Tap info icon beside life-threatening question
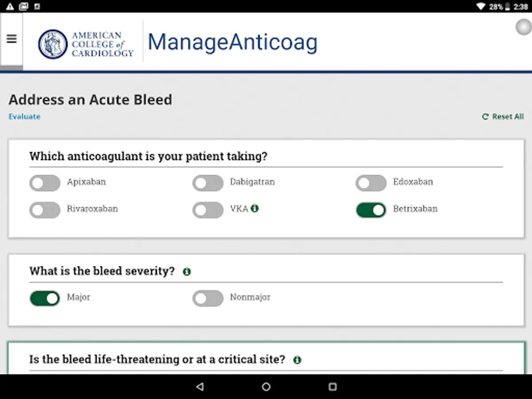532x399 pixels. pyautogui.click(x=297, y=360)
